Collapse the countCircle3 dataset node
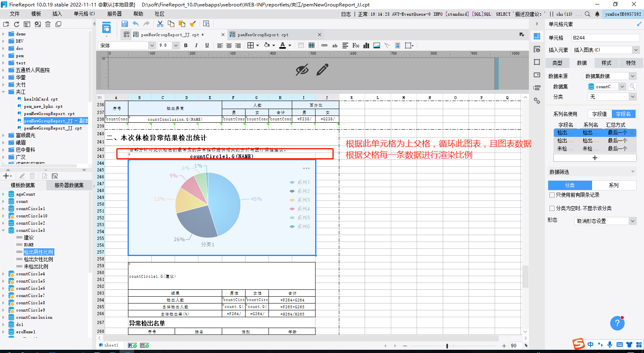Viewport: 644px width, 353px height. click(3, 230)
